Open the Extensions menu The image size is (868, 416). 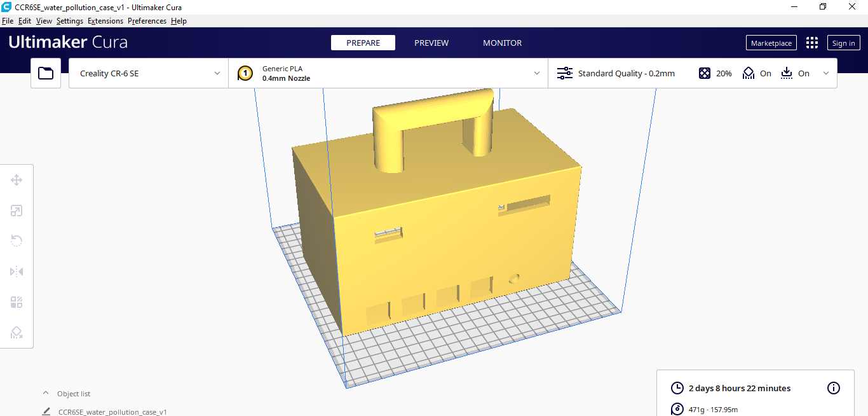105,21
